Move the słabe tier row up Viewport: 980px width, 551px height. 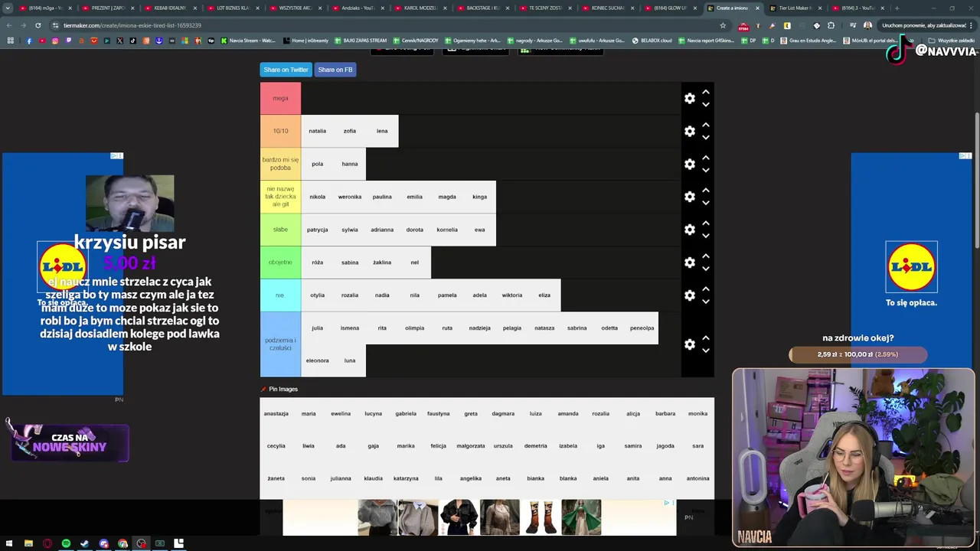[706, 223]
